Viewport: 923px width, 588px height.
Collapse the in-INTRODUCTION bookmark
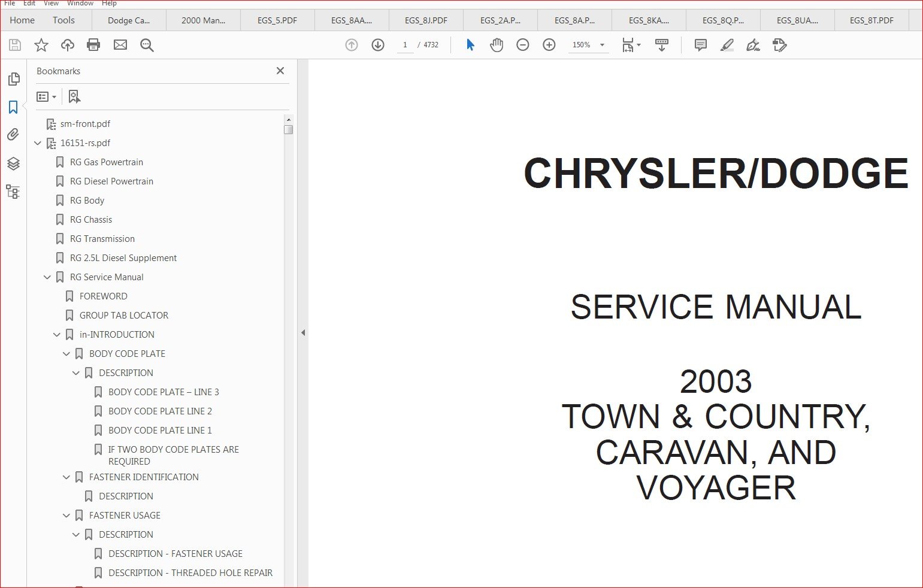tap(57, 335)
